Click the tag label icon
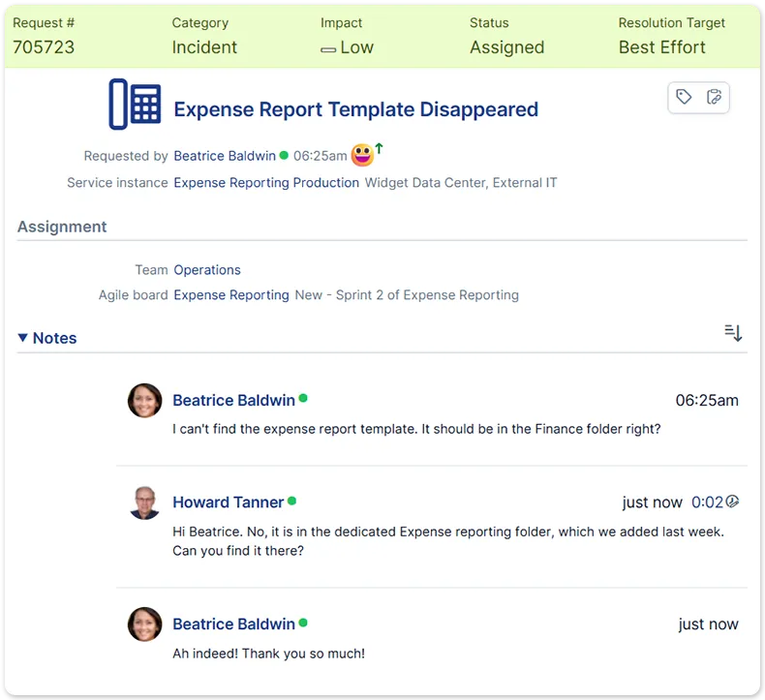 684,97
